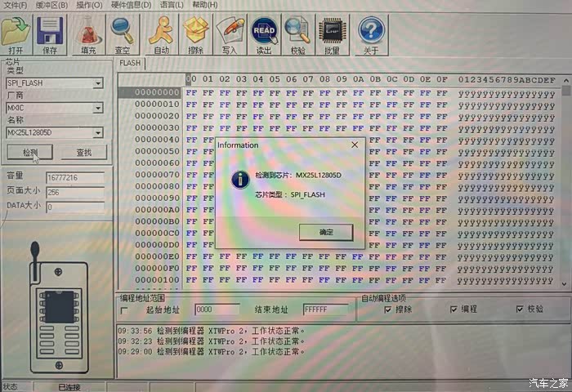Image resolution: width=572 pixels, height=392 pixels.
Task: Click the 写入 (Write) pen icon
Action: [230, 35]
